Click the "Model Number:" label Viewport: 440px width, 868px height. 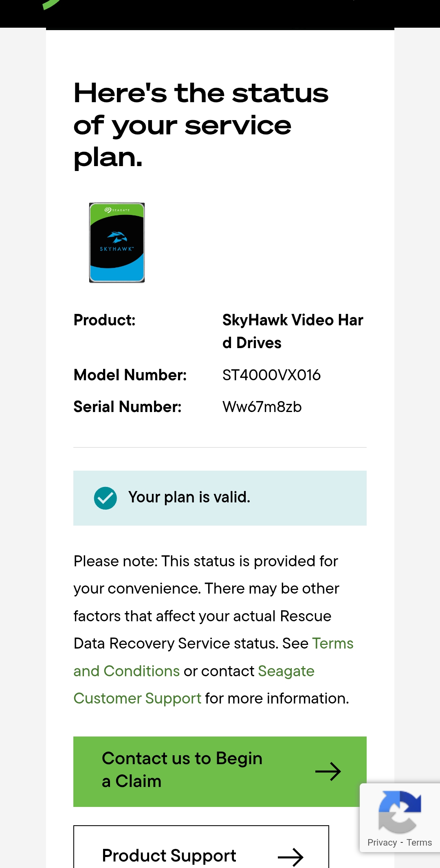(130, 375)
